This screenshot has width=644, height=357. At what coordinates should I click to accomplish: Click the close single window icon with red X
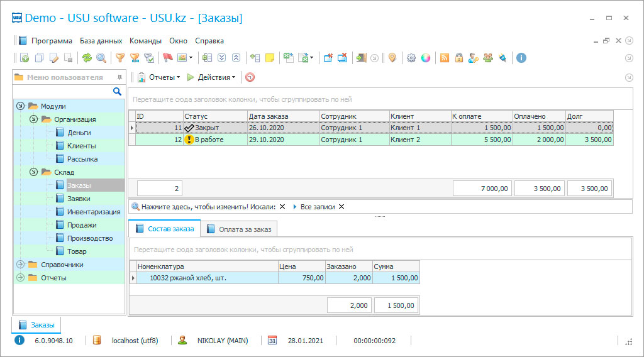tap(328, 58)
